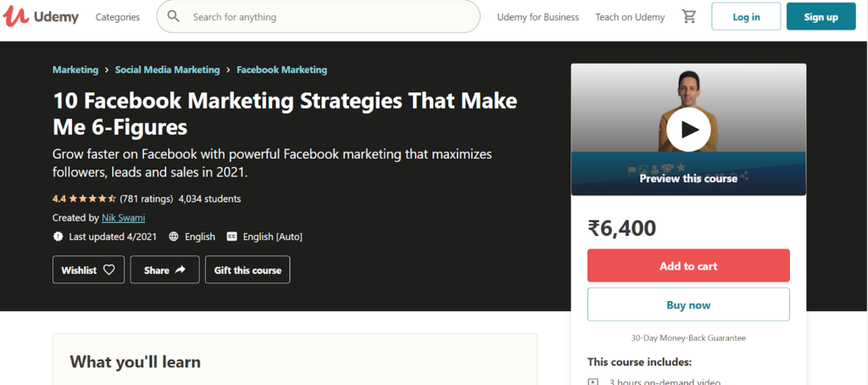
Task: Click in the Search for anything field
Action: point(331,17)
